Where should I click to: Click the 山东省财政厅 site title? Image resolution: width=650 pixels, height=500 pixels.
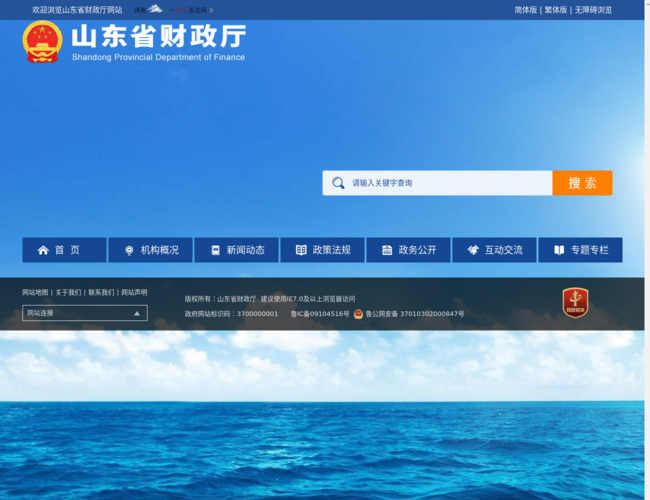tap(159, 36)
